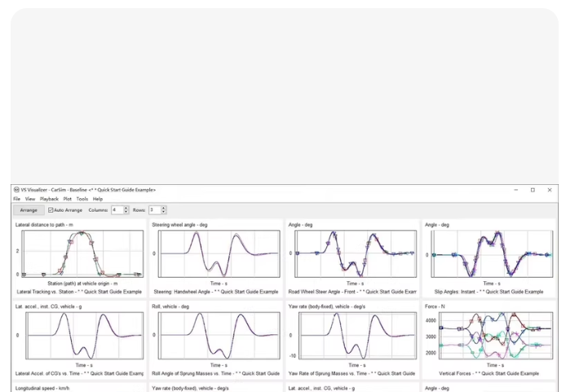The image size is (588, 392).
Task: Select the Lateral Tracking vs. Station plot
Action: coord(82,253)
